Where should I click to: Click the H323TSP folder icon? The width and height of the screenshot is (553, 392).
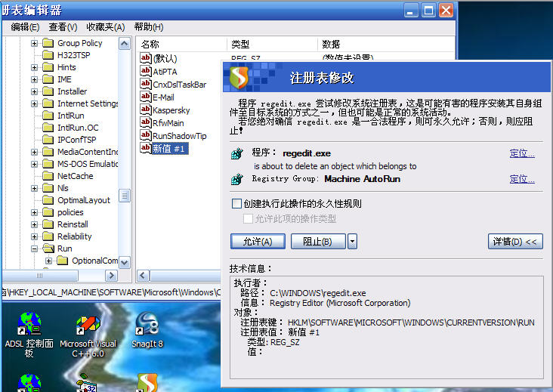[48, 55]
